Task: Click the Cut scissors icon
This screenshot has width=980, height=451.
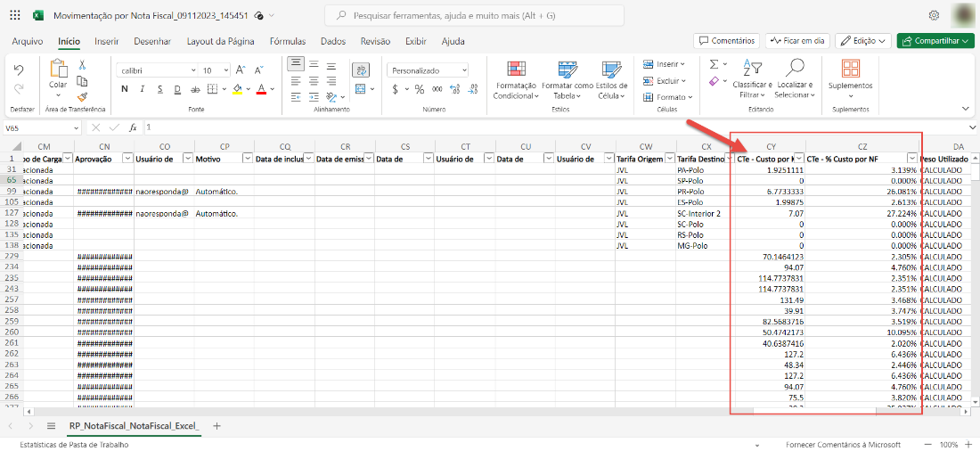Action: point(82,65)
